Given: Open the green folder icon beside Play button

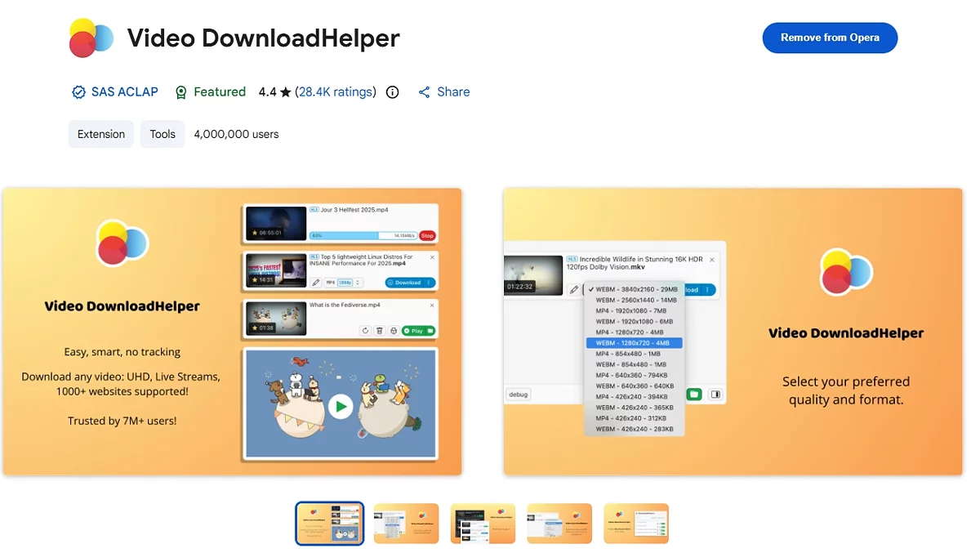Looking at the screenshot, I should 430,331.
